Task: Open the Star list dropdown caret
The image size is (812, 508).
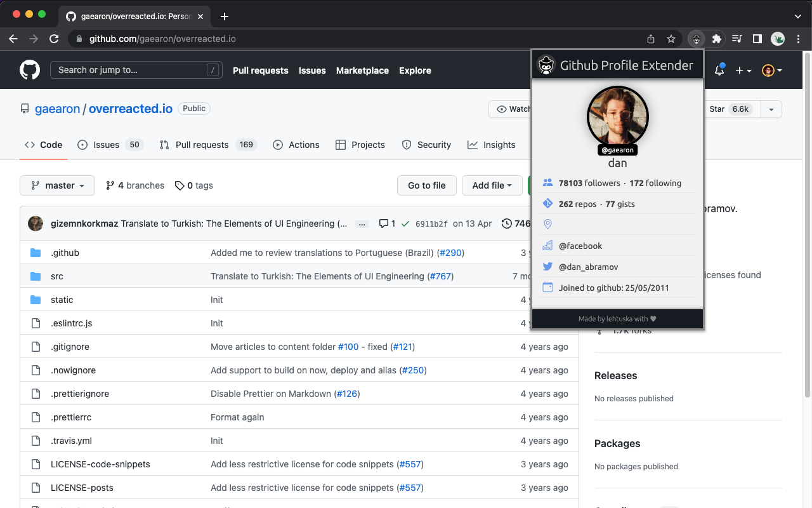Action: point(771,109)
